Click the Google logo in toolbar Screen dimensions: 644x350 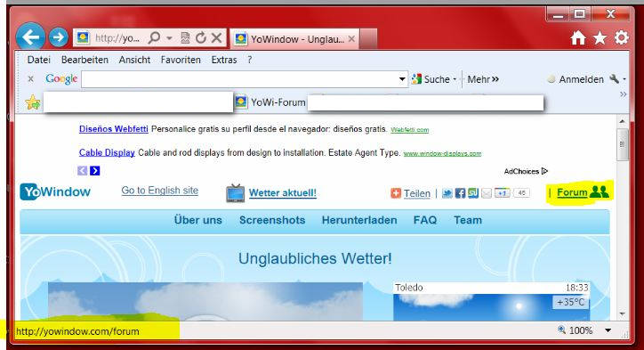coord(61,79)
